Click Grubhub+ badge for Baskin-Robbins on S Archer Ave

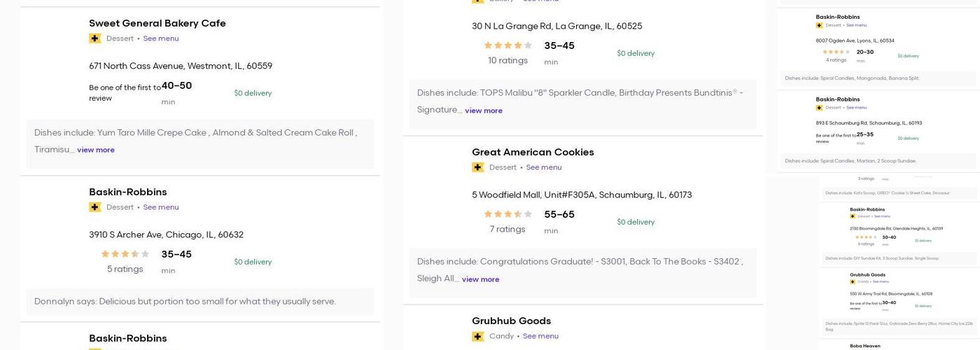click(95, 207)
